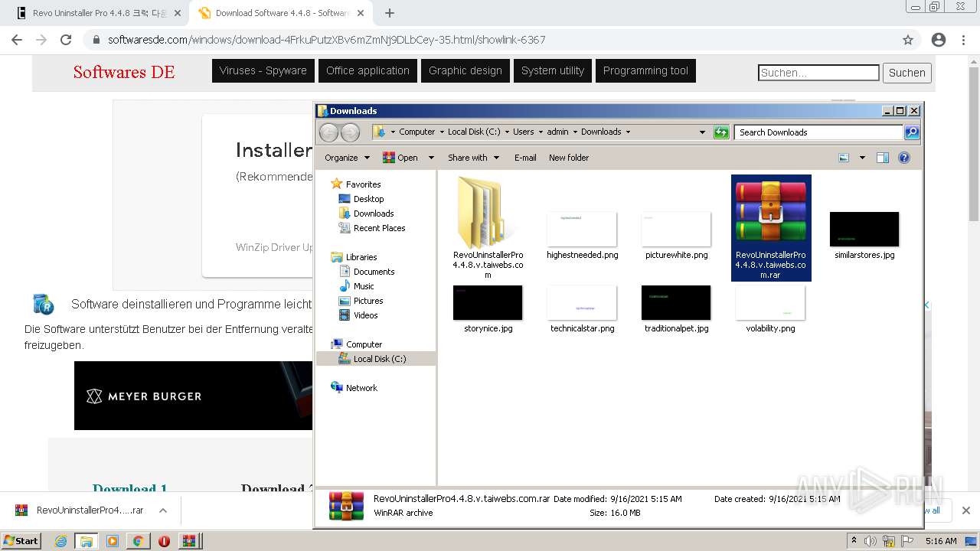Open selected file with Open button
Image resolution: width=980 pixels, height=551 pixels.
coord(400,158)
